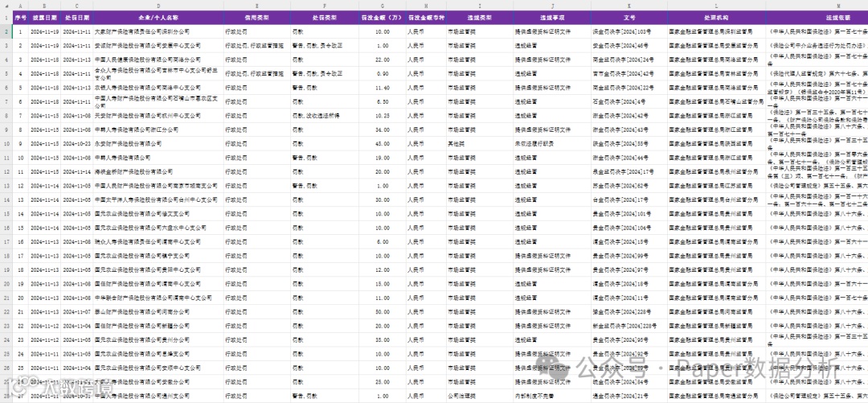Select column A header
Viewport: 868px width, 403px height.
click(20, 6)
